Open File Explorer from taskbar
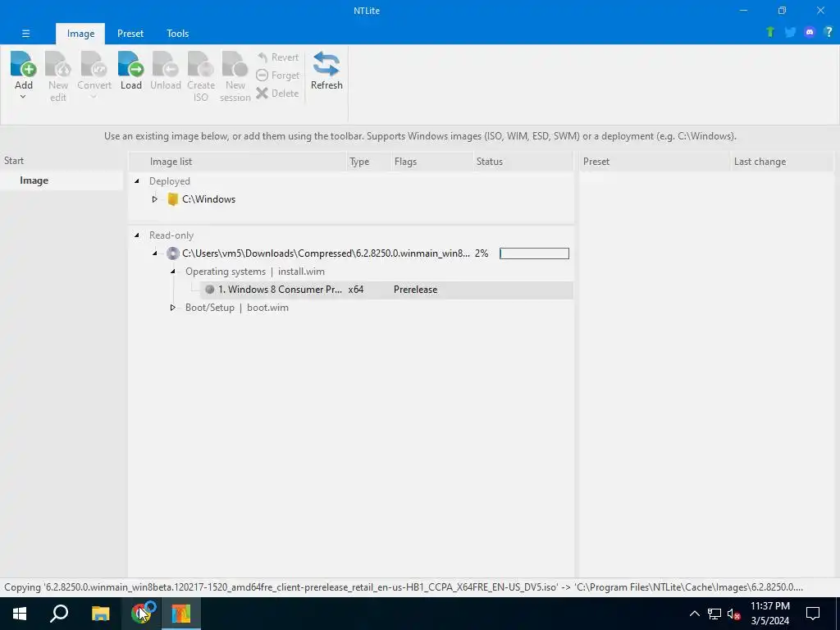The image size is (840, 630). [100, 614]
